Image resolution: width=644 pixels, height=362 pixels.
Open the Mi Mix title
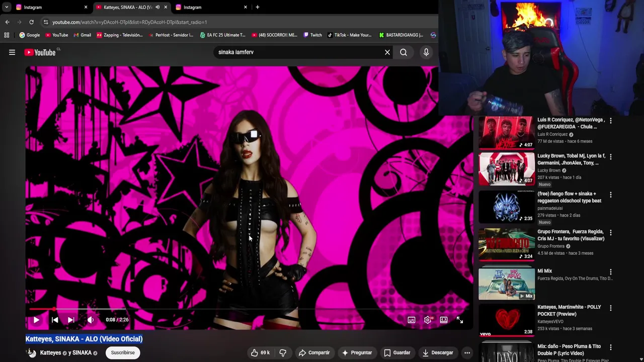coord(545,271)
